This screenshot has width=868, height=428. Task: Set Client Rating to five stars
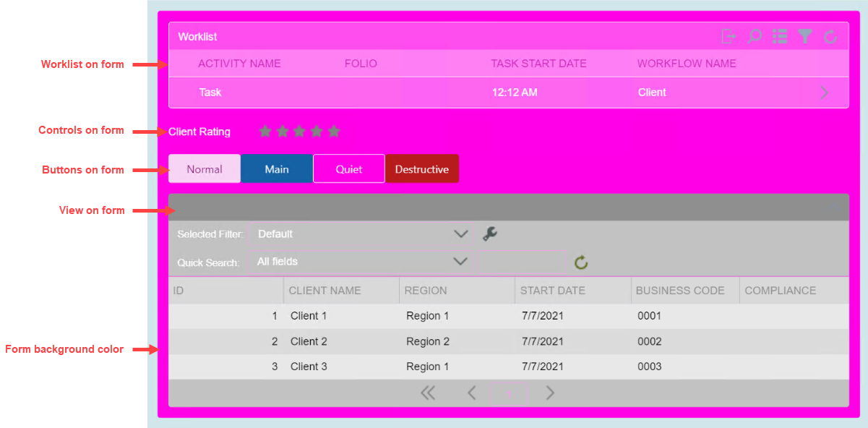[x=333, y=131]
